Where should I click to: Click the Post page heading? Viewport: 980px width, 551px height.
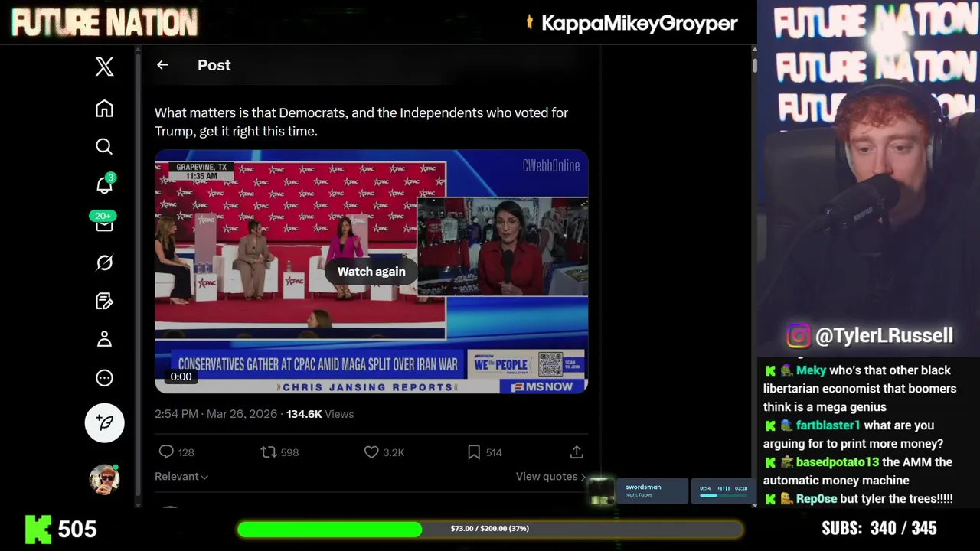214,65
